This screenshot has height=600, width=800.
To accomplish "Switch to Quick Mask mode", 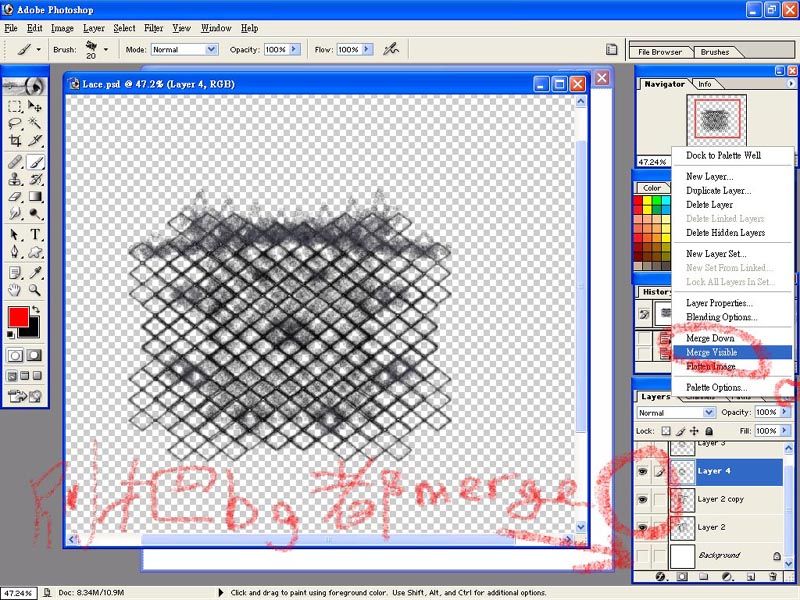I will click(34, 355).
